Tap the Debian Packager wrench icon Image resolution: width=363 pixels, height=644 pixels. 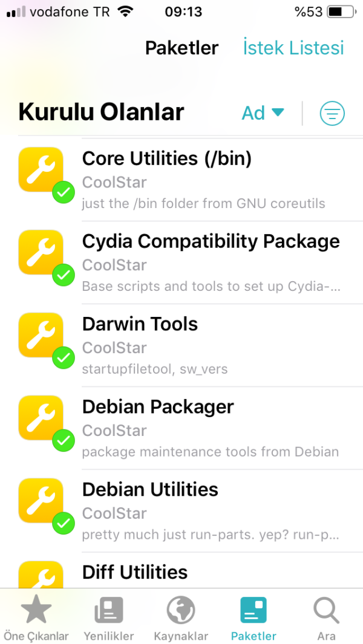(x=41, y=418)
